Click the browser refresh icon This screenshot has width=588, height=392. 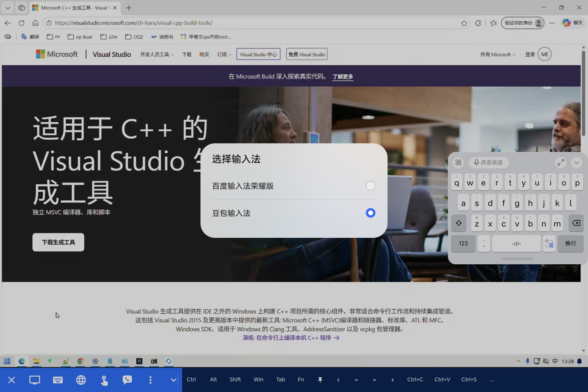(21, 23)
